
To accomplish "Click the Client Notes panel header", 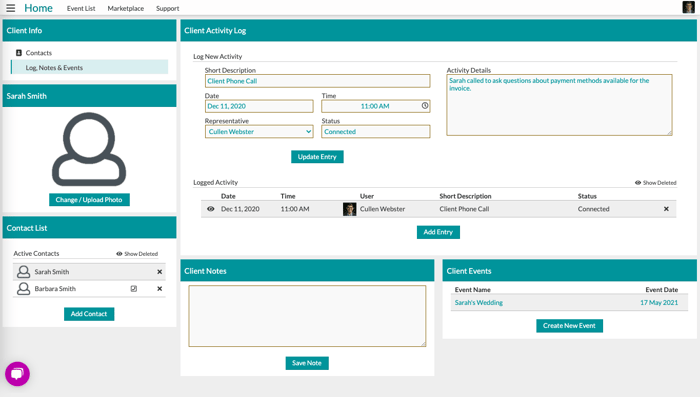I will (x=307, y=271).
